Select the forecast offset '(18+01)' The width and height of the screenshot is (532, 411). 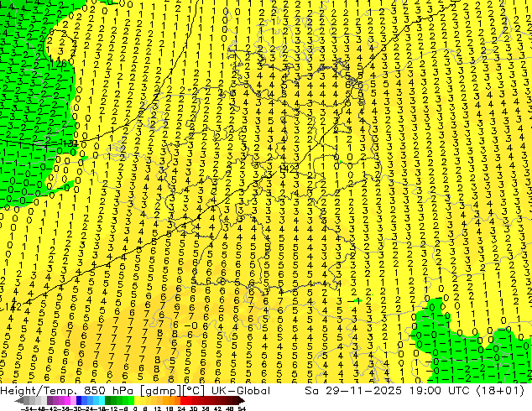click(500, 391)
